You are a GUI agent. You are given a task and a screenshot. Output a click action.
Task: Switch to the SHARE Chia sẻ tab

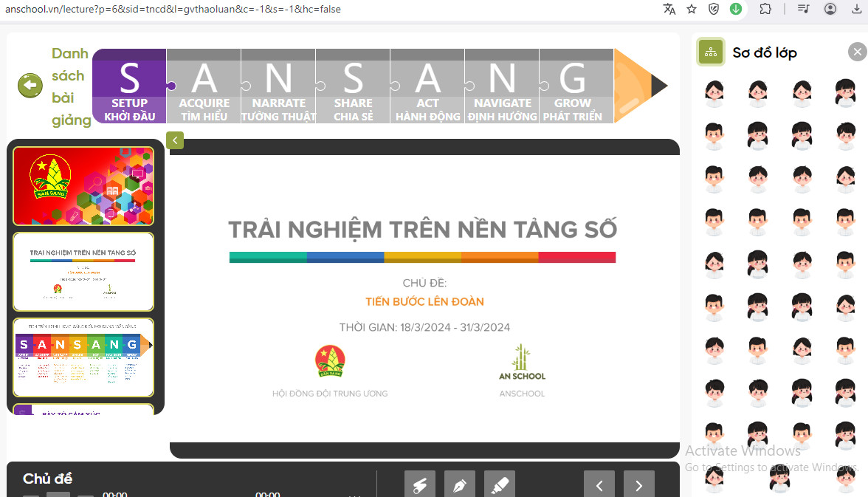pyautogui.click(x=353, y=86)
